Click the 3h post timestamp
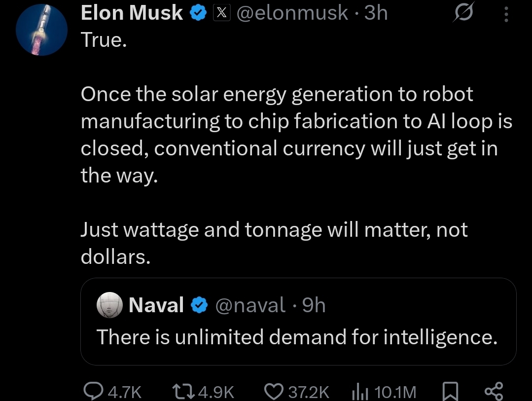This screenshot has width=532, height=401. click(x=376, y=14)
